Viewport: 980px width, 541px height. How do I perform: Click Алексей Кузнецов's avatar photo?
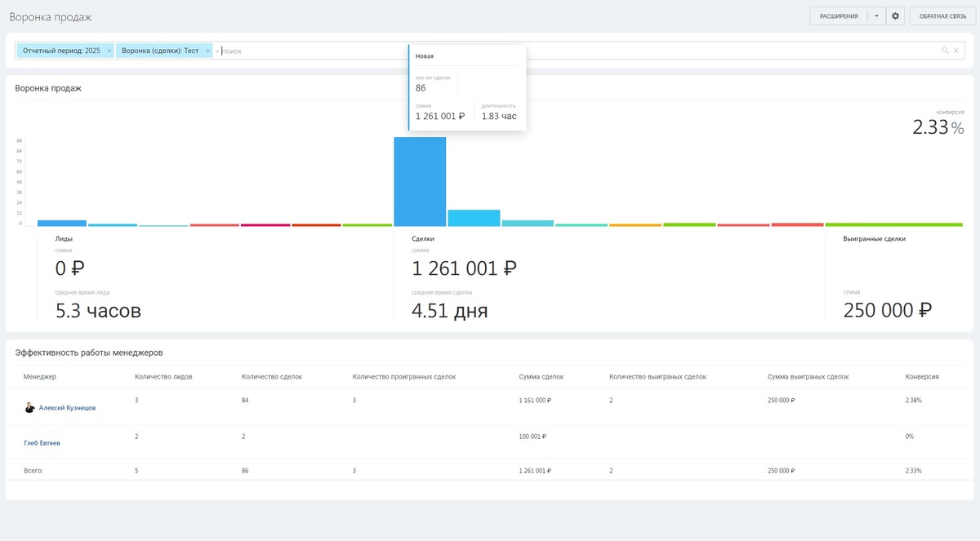click(30, 408)
